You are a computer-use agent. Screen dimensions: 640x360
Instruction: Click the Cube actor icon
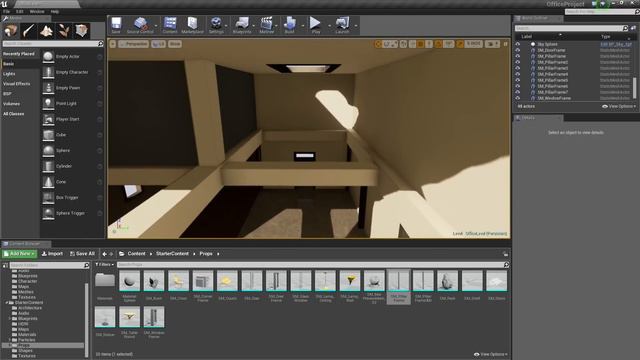click(x=48, y=135)
